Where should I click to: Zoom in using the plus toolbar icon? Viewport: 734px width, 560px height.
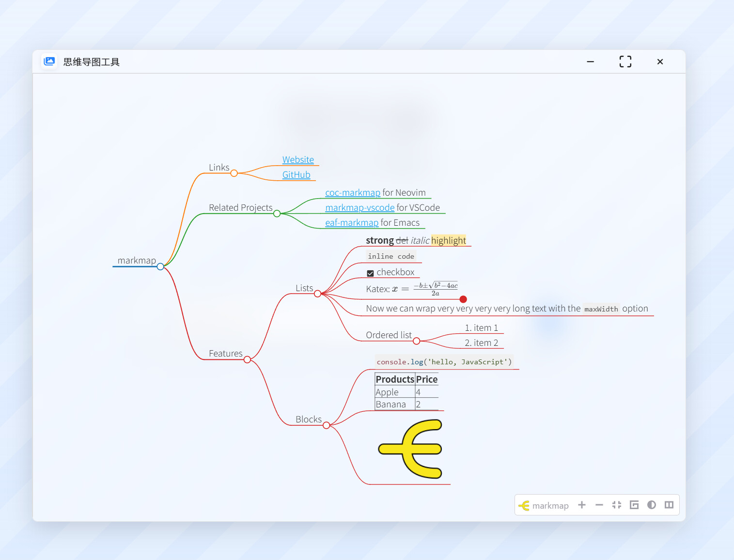point(582,505)
